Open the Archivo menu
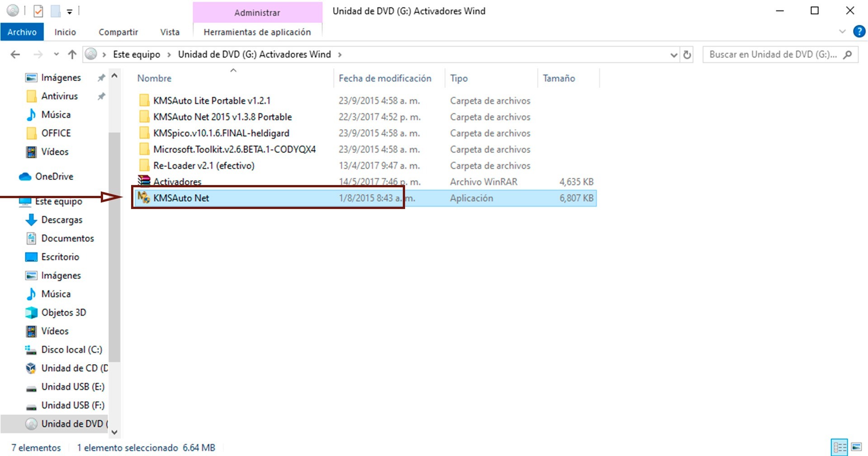This screenshot has width=868, height=456. (22, 32)
